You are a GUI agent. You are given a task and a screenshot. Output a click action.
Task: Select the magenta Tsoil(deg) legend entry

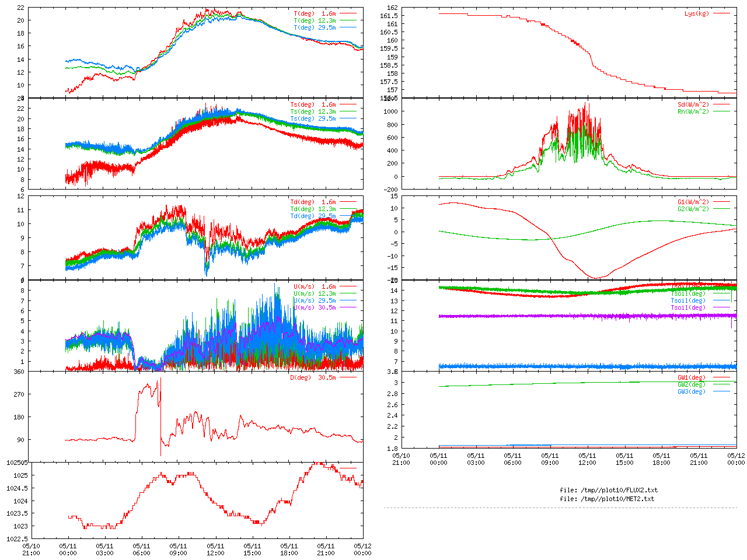point(688,308)
